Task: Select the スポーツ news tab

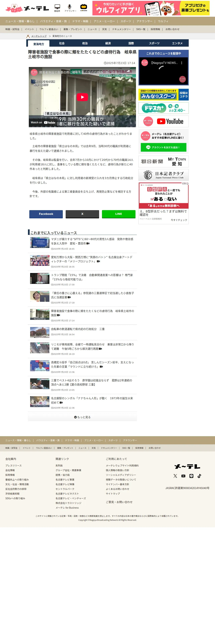Action: click(x=154, y=43)
